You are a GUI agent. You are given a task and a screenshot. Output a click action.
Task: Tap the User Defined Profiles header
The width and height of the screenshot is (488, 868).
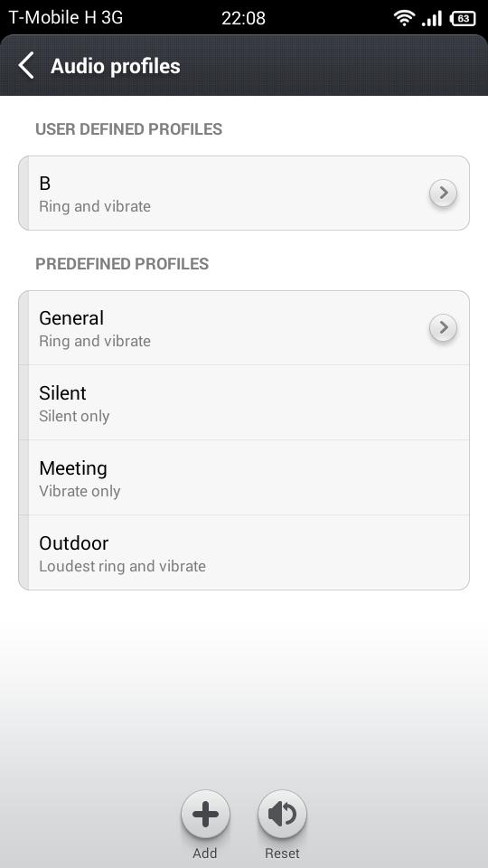pos(129,129)
